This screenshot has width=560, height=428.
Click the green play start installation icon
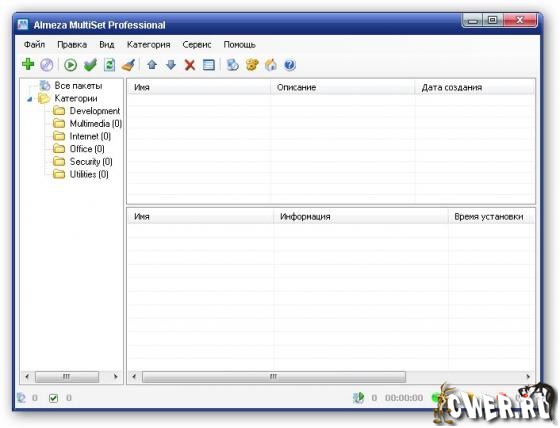click(70, 65)
